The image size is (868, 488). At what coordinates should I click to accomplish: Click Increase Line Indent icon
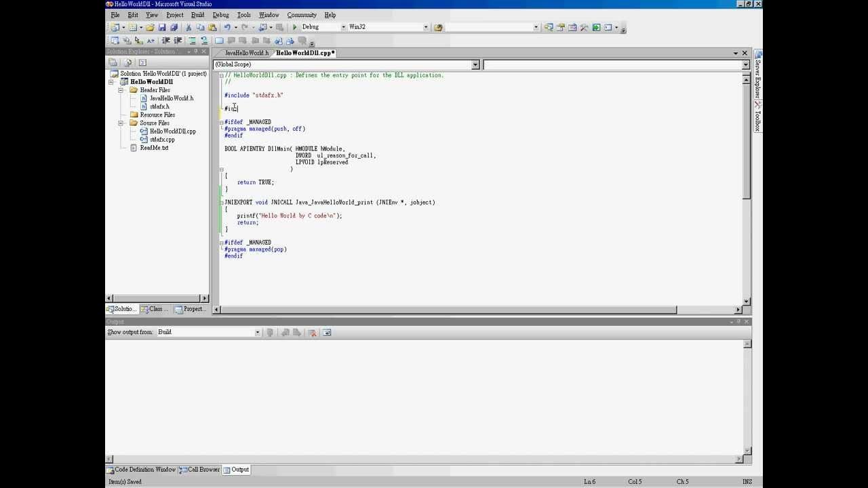(178, 41)
